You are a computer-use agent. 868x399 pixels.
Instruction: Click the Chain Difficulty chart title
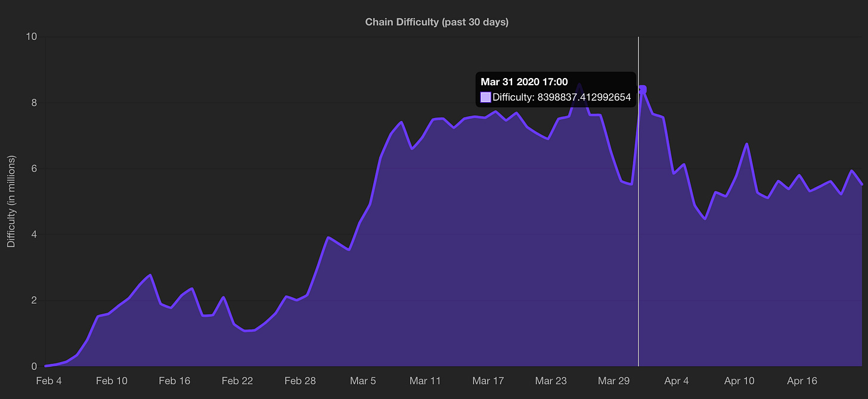click(436, 22)
